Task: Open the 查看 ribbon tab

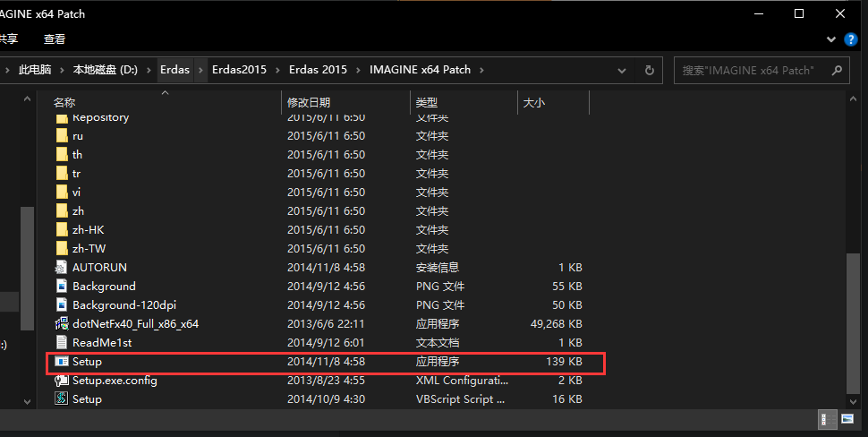Action: pyautogui.click(x=55, y=39)
